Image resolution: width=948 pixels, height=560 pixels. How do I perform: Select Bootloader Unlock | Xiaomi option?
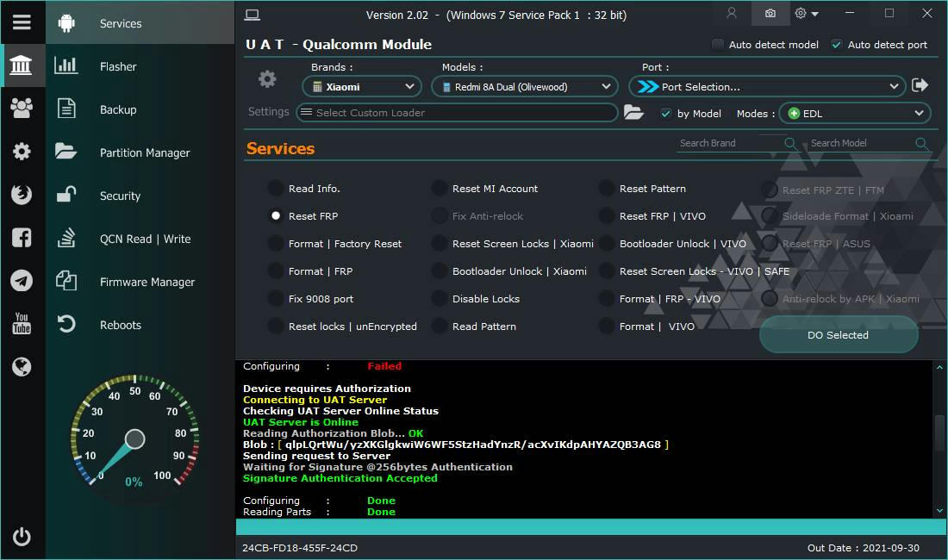[x=440, y=271]
